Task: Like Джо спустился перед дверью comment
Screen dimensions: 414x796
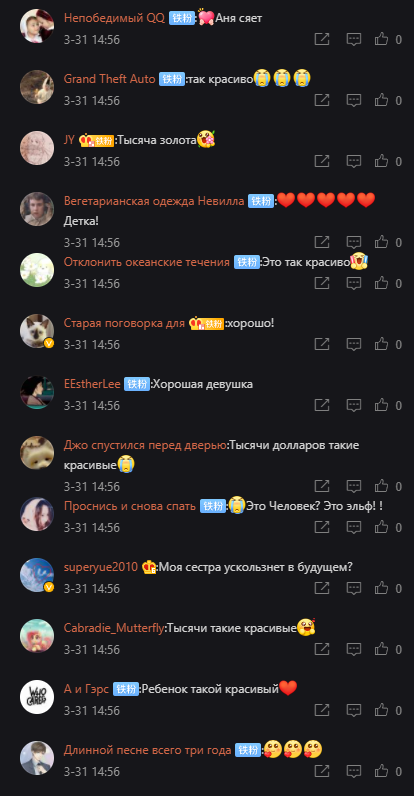Action: [x=382, y=486]
